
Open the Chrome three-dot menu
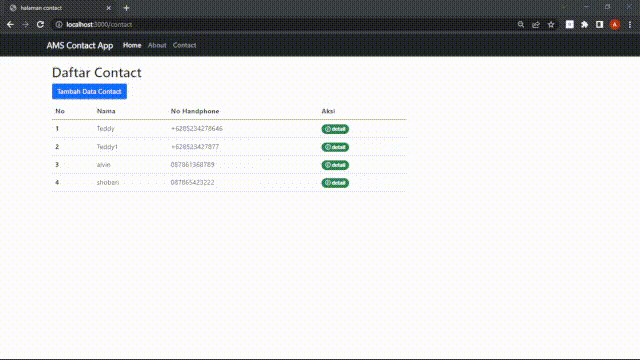(630, 24)
